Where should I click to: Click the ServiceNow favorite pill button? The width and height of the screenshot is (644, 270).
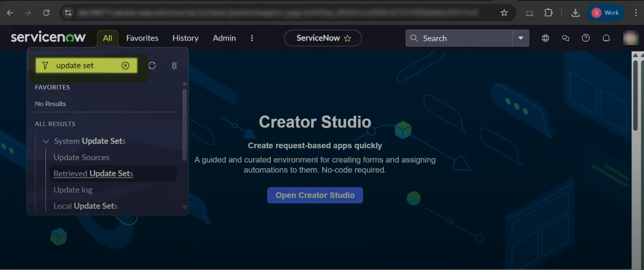tap(322, 38)
